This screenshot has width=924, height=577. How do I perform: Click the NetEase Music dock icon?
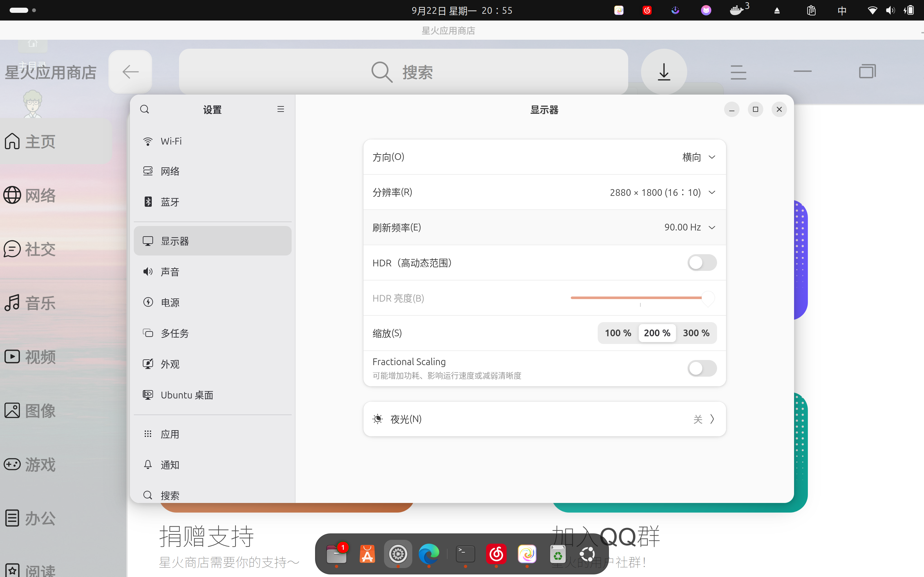496,554
